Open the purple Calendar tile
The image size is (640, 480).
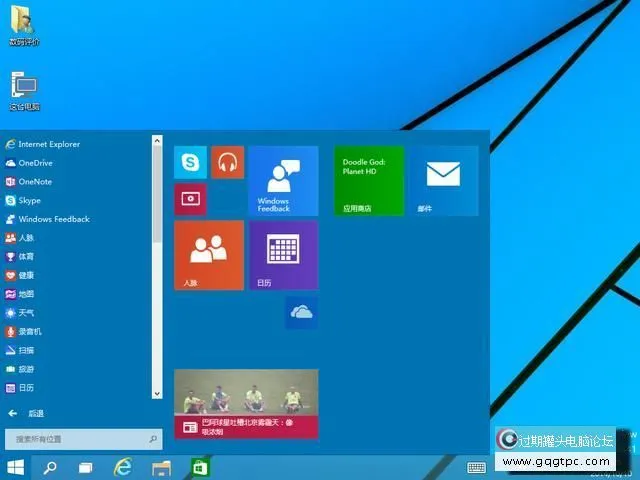coord(283,255)
